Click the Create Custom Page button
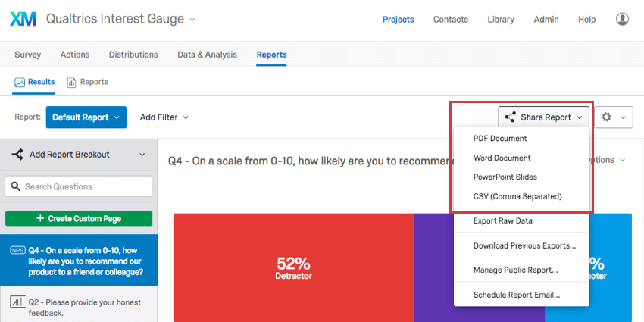Image resolution: width=644 pixels, height=322 pixels. 79,218
